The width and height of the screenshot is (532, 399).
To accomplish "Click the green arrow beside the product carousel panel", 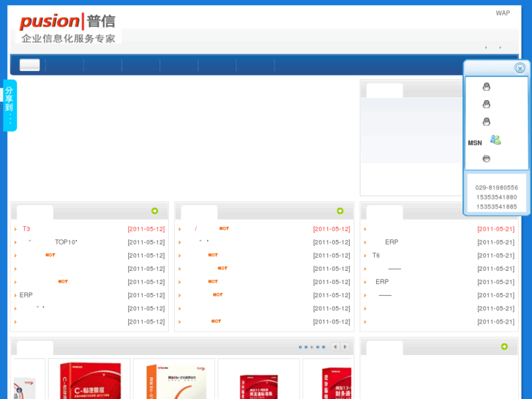I will tap(504, 346).
